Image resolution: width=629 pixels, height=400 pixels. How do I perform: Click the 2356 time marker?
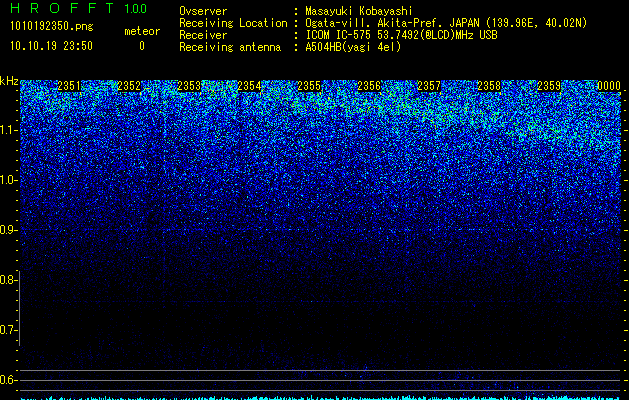tap(369, 86)
